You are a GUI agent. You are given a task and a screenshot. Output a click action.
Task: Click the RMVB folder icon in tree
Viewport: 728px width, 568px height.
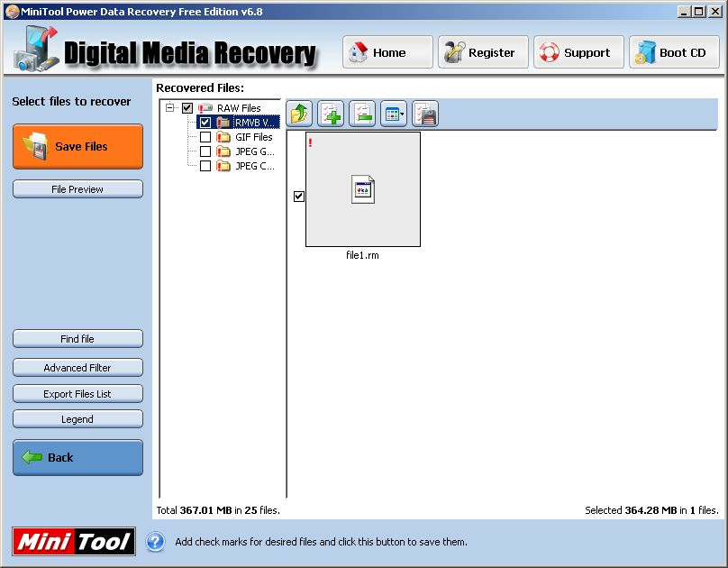coord(223,123)
